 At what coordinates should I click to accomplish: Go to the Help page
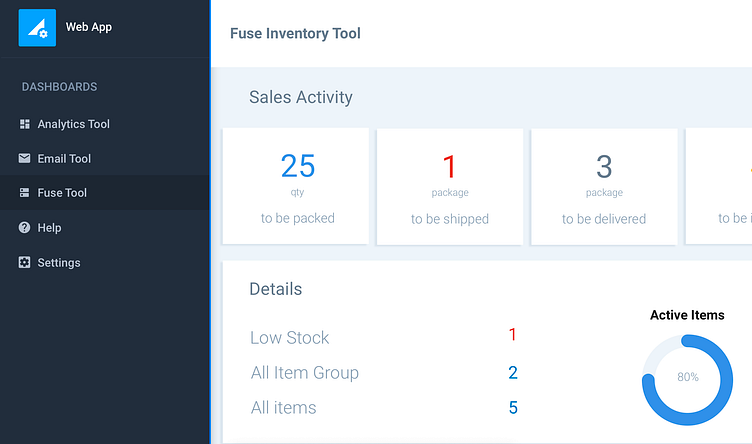(x=49, y=228)
